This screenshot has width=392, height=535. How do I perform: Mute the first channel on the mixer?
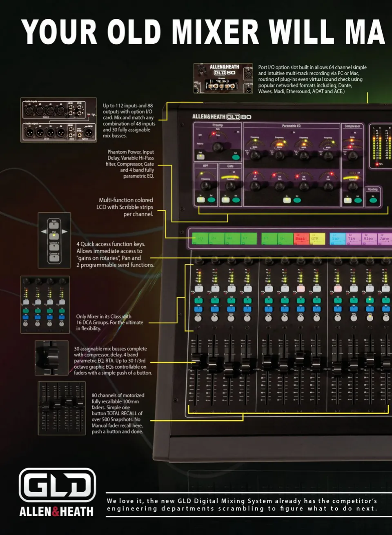(199, 288)
